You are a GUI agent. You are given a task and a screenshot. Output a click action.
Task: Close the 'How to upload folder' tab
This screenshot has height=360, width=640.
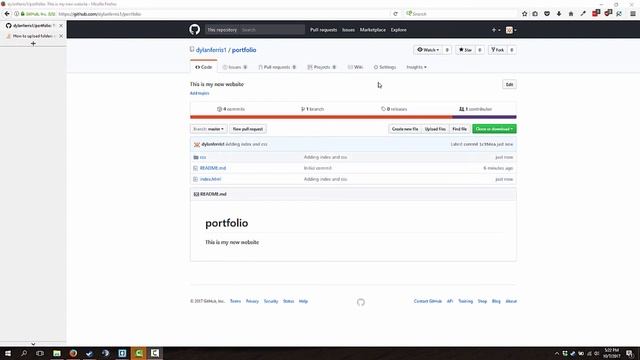tap(61, 36)
